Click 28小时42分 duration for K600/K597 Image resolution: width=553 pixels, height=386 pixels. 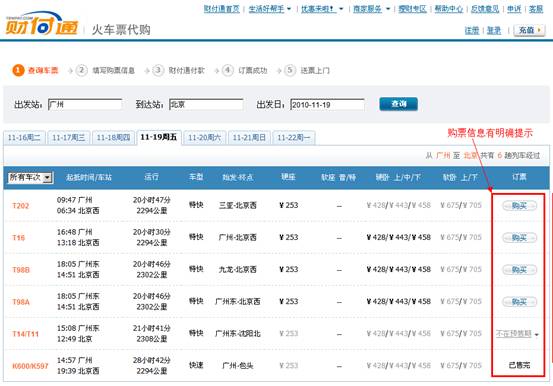(152, 361)
